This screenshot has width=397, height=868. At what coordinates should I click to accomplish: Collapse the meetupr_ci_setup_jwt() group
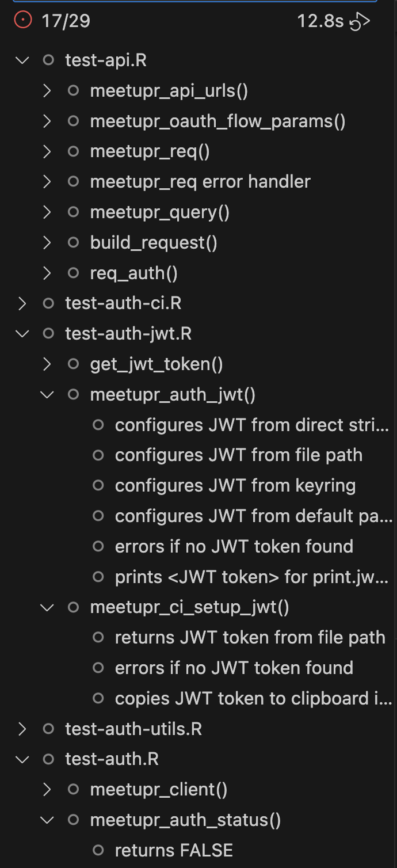click(47, 607)
